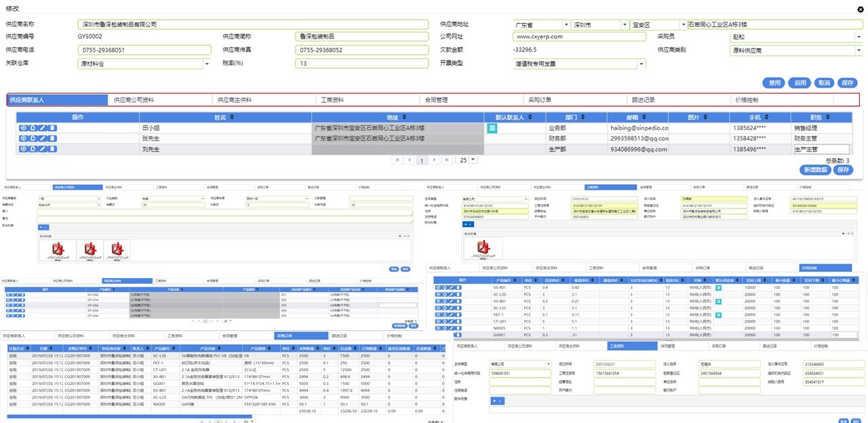This screenshot has height=423, width=868.
Task: Click the 启用 button
Action: click(x=800, y=83)
